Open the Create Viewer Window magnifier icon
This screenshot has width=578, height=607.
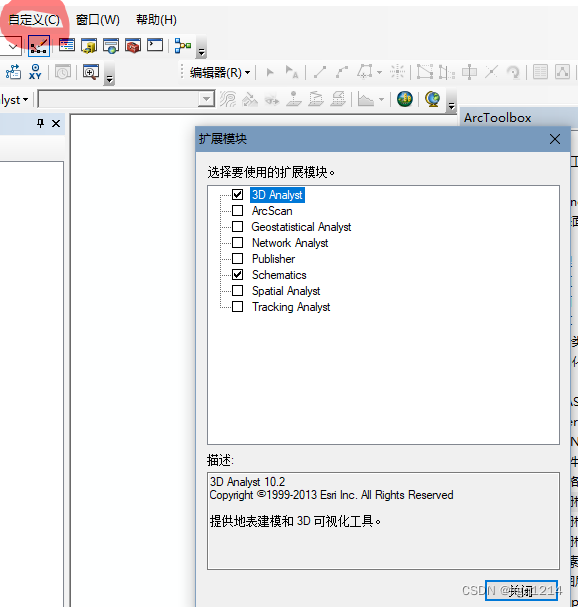91,72
